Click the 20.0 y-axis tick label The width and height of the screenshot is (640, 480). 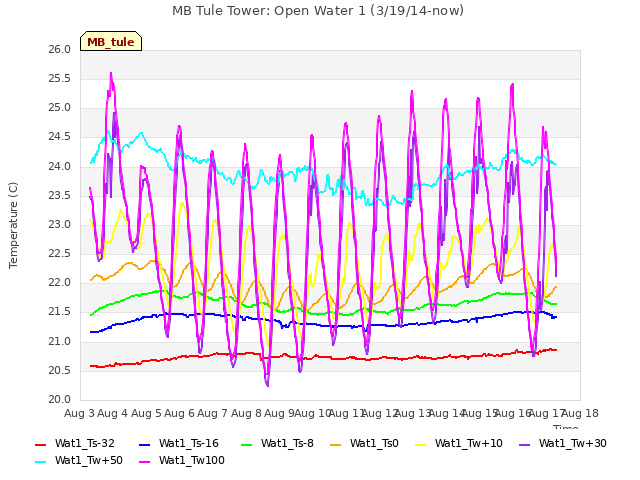pos(60,400)
